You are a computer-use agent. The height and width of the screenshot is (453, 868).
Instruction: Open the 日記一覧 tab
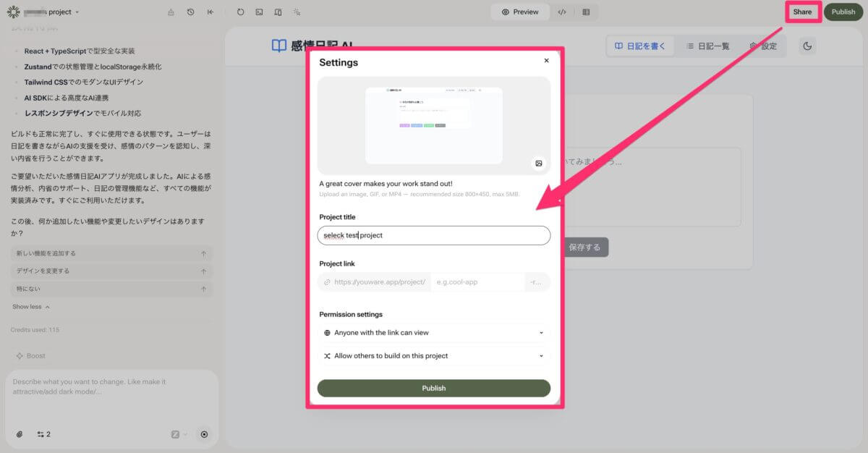[707, 46]
